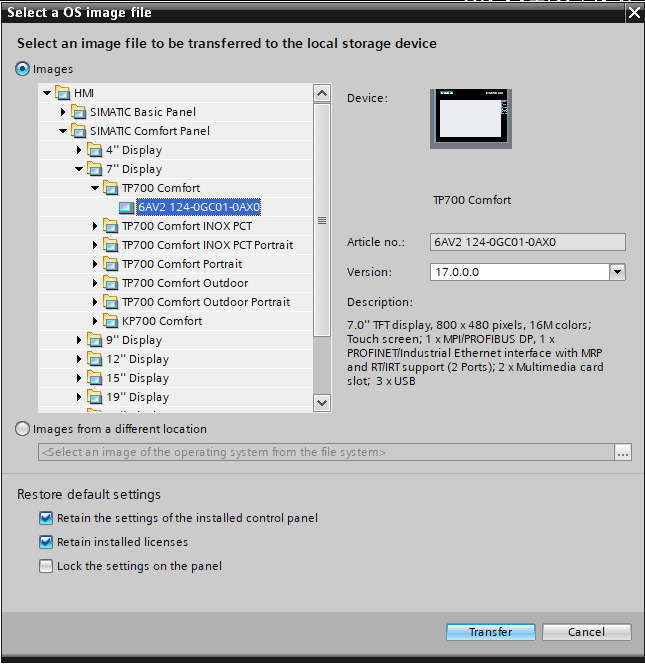
Task: Click the TP700 Comfort Portrait folder icon
Action: (x=111, y=264)
